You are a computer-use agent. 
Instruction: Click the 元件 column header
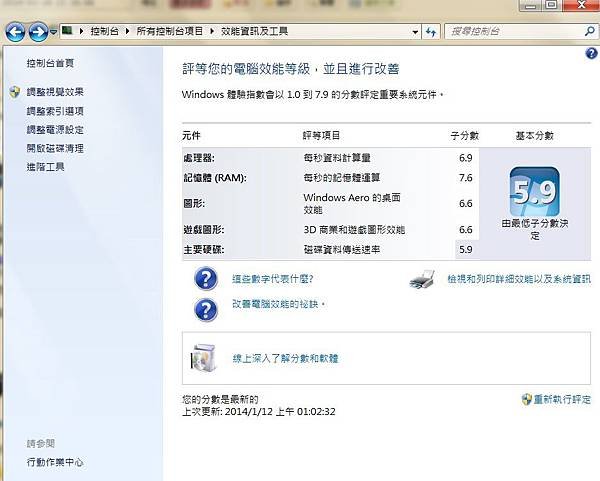(x=191, y=135)
